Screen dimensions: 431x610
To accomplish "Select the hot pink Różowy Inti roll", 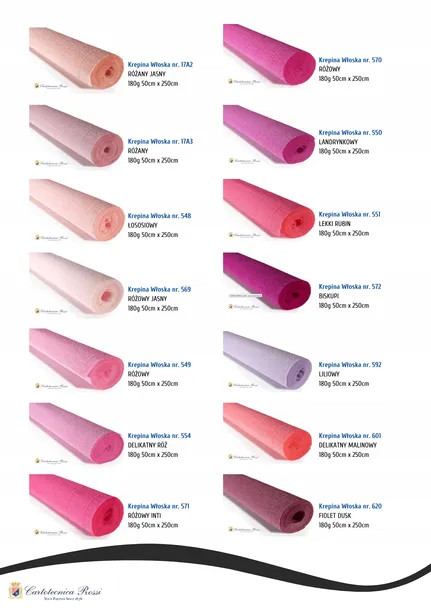I will click(76, 505).
